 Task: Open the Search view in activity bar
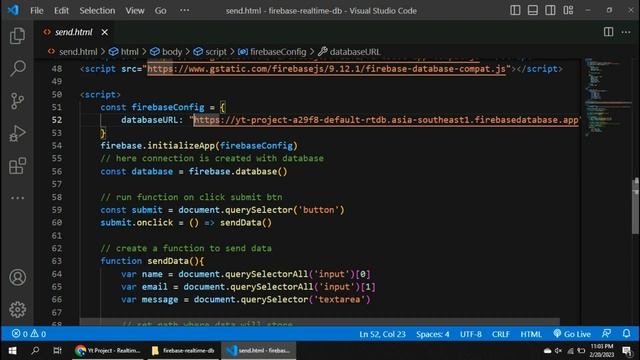tap(17, 68)
